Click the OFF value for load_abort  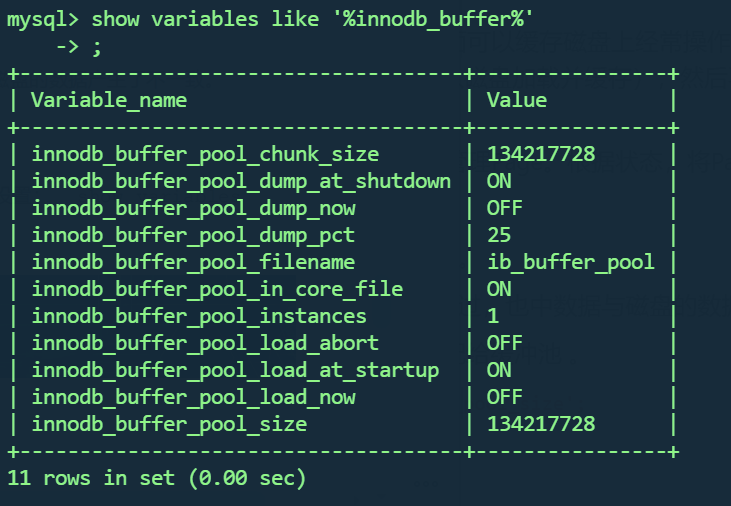pyautogui.click(x=505, y=343)
